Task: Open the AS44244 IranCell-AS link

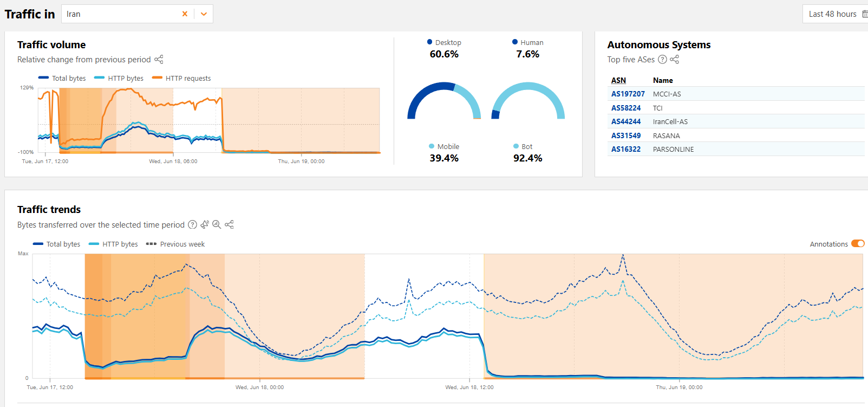Action: point(626,122)
